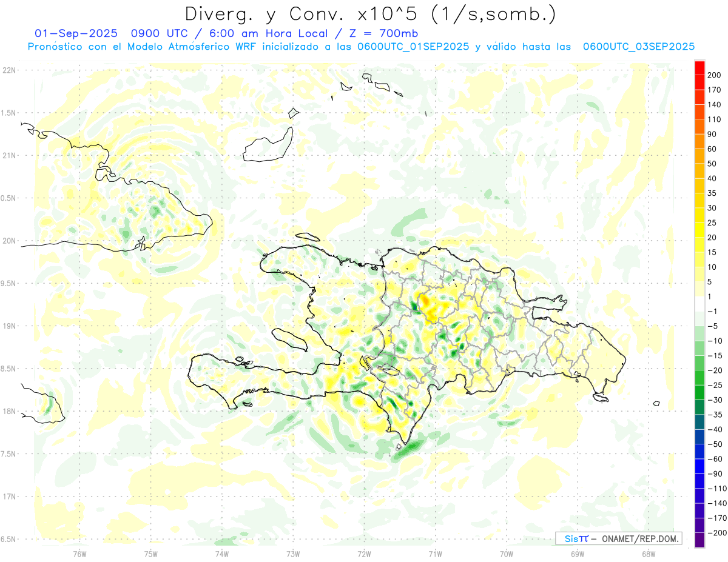728x562 pixels.
Task: Click the '73W' longitude axis label
Action: click(x=293, y=553)
